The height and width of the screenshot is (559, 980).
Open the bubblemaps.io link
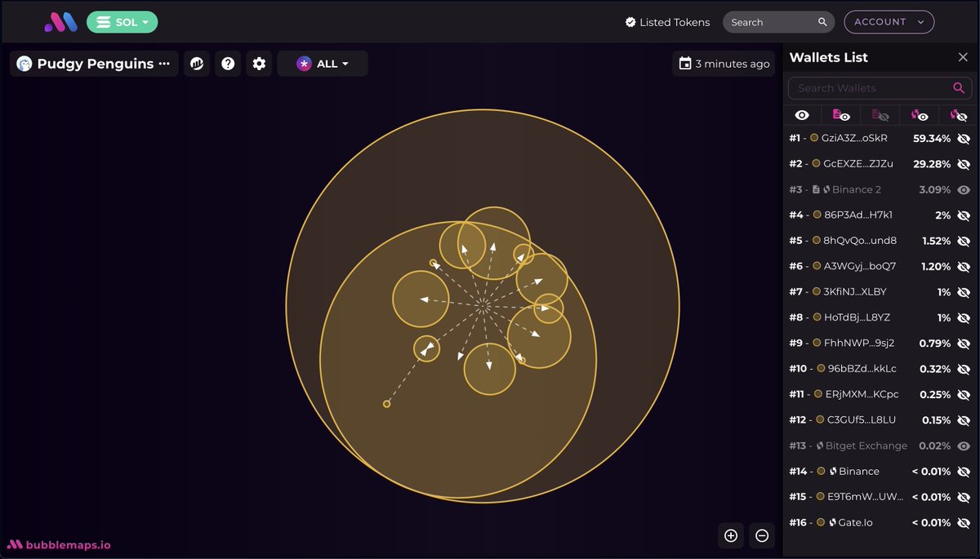tap(59, 544)
